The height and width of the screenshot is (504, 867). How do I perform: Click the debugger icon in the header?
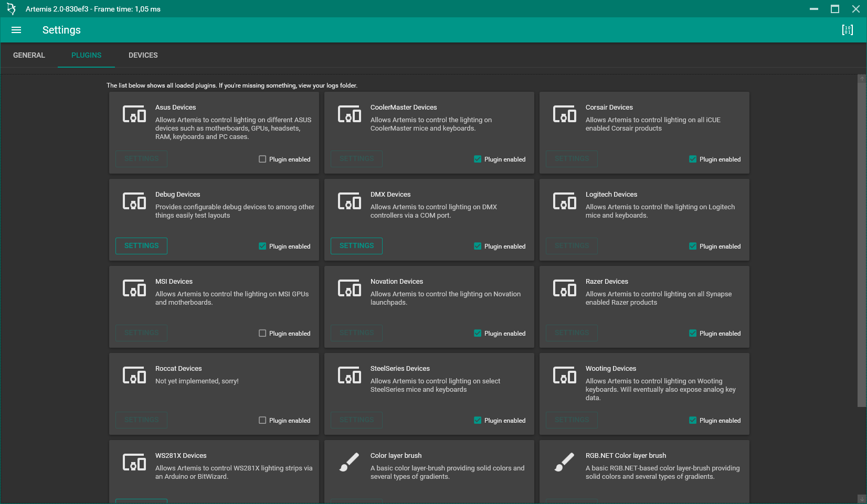[x=847, y=30]
